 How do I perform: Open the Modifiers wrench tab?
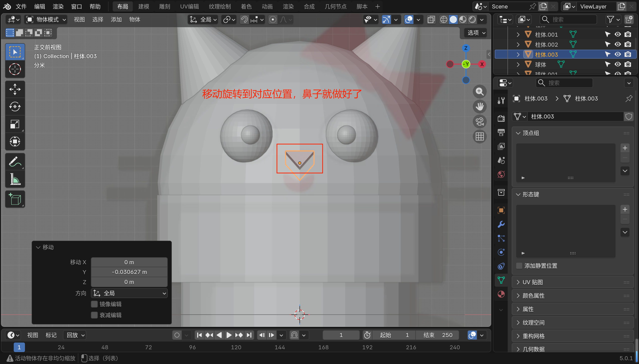coord(501,224)
